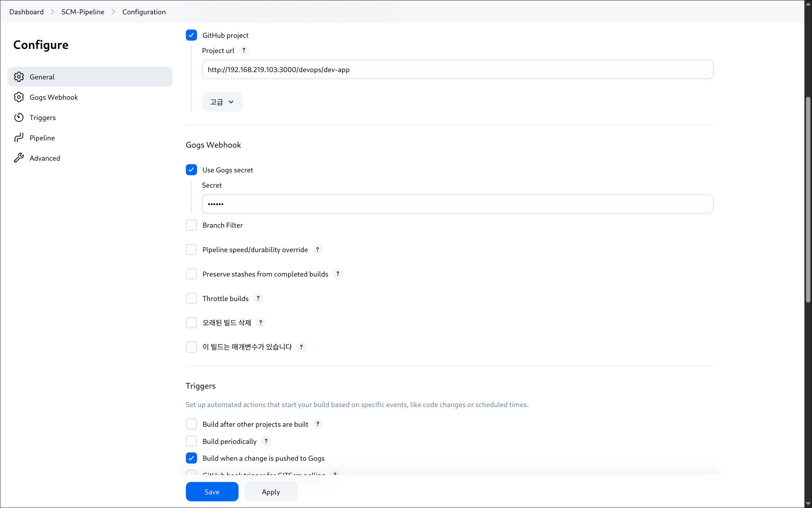Open help for Pipeline speed/durability override

click(318, 250)
